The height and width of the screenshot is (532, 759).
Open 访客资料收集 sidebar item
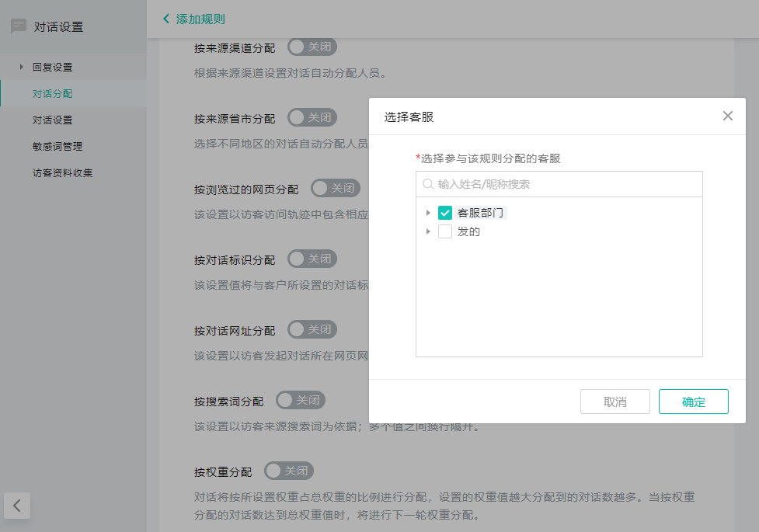tap(63, 173)
